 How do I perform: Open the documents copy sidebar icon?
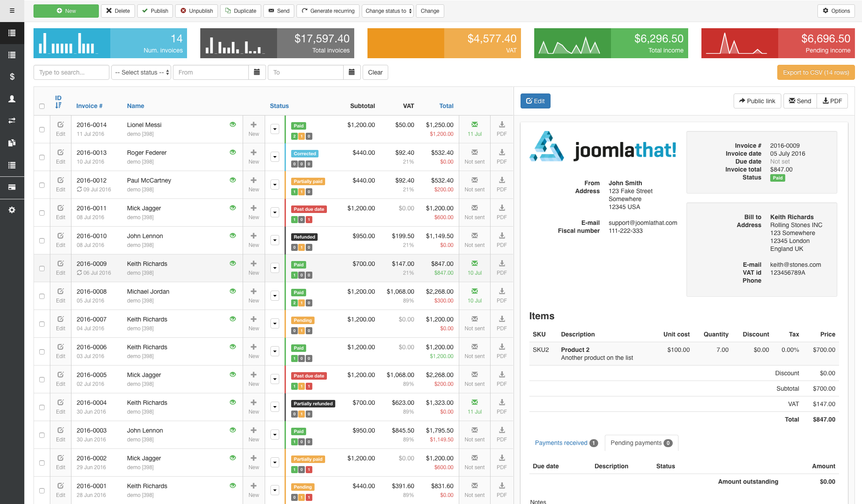click(12, 142)
